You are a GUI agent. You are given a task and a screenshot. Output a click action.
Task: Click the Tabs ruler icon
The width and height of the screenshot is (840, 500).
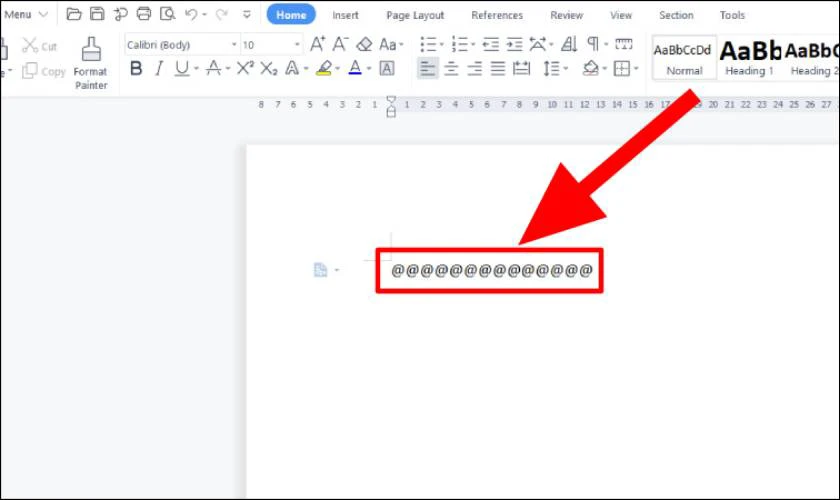click(624, 44)
